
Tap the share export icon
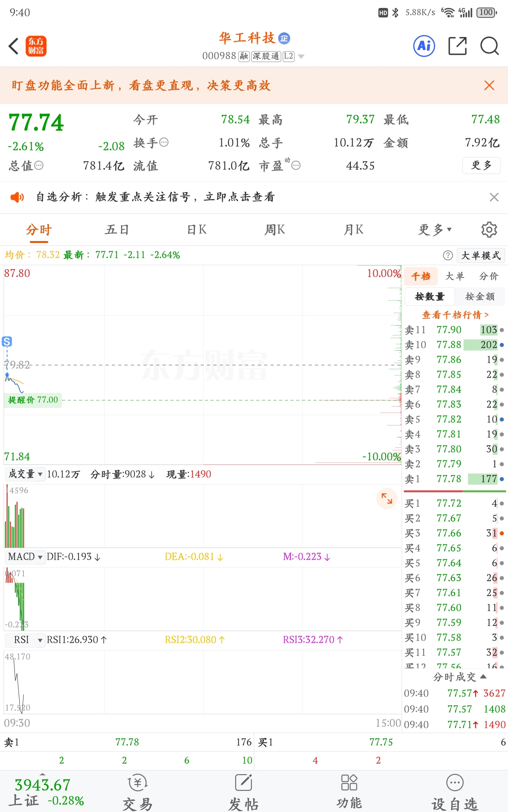(x=458, y=46)
